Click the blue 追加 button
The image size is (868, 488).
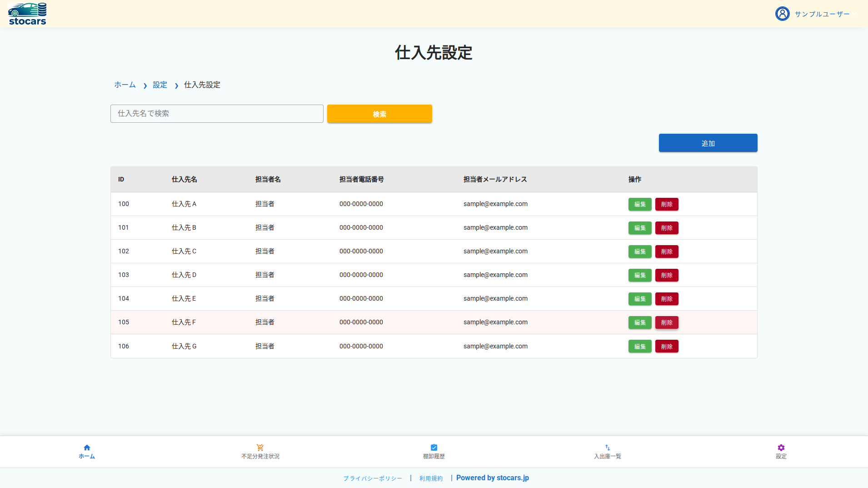708,143
